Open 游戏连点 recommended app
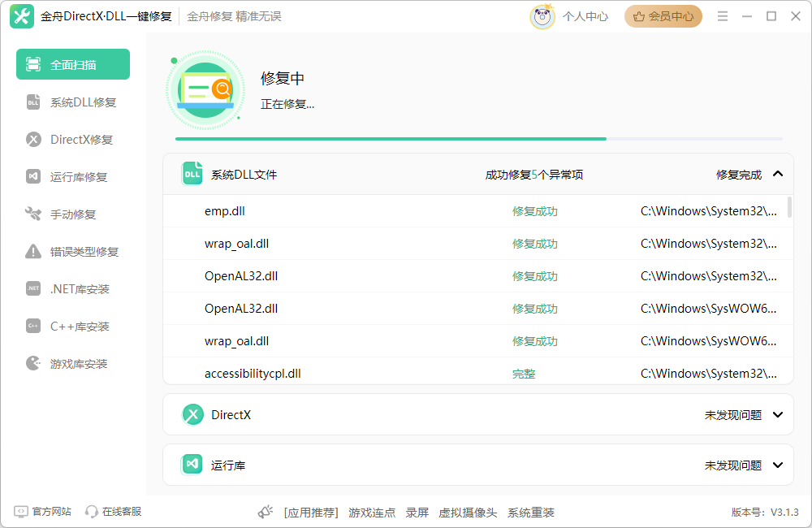Viewport: 812px width, 528px height. coord(372,513)
